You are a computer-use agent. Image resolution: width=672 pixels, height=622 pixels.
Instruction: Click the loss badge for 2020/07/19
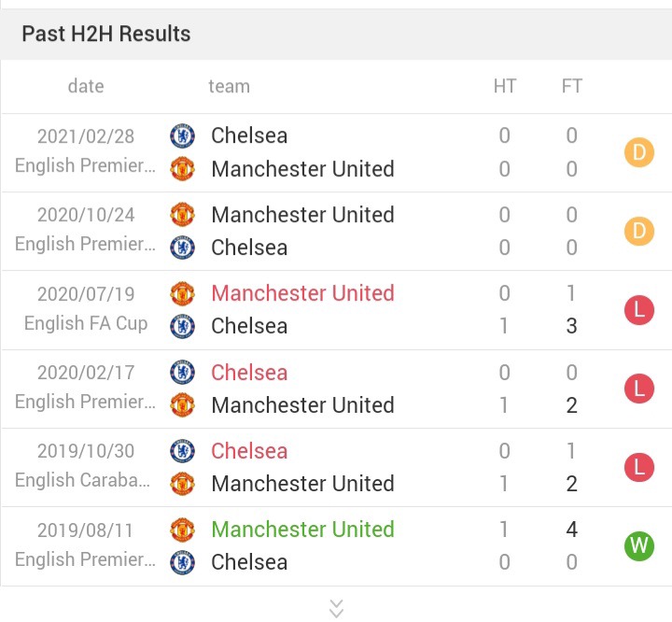coord(639,310)
